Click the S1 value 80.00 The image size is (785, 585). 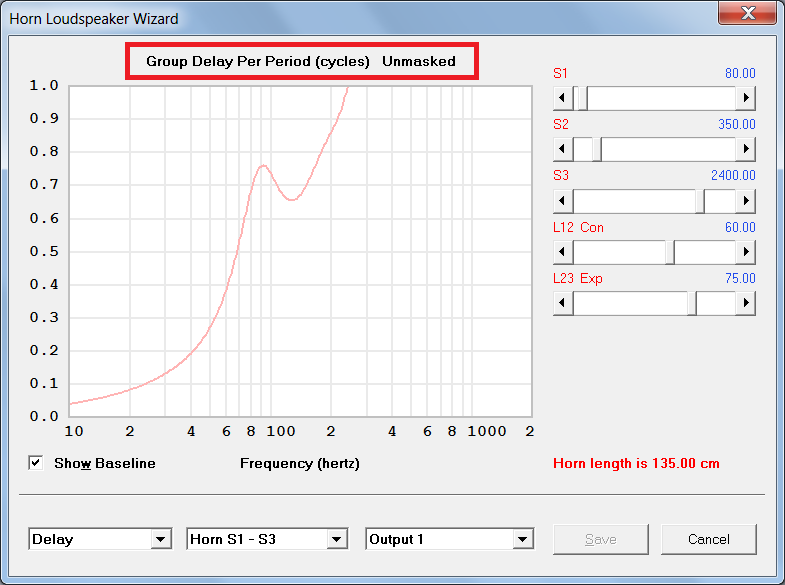740,74
